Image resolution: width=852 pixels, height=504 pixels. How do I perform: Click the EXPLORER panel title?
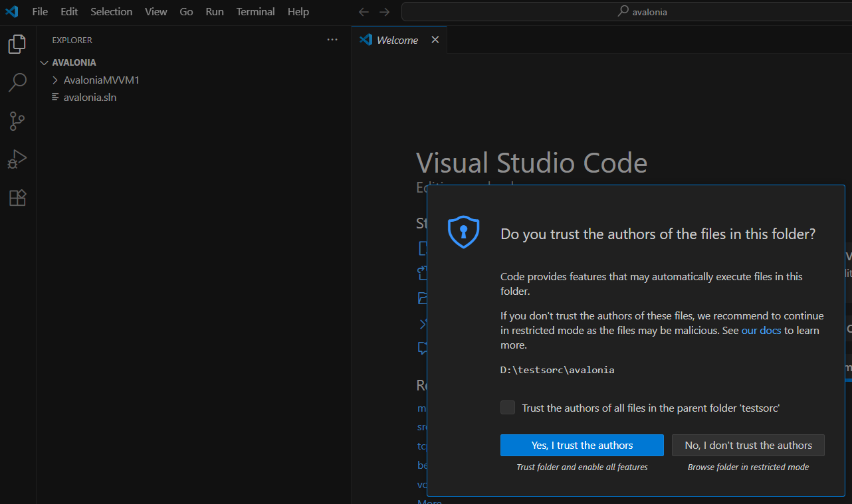point(72,41)
